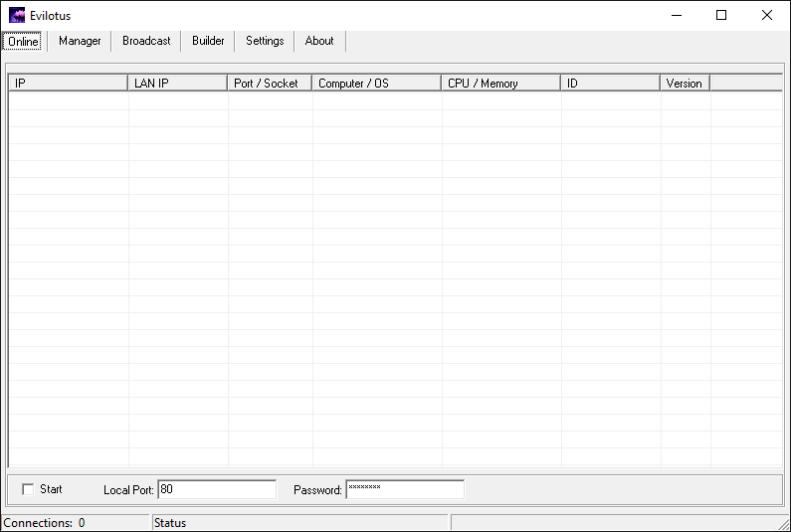Select the Version column header
791x532 pixels.
[x=685, y=84]
